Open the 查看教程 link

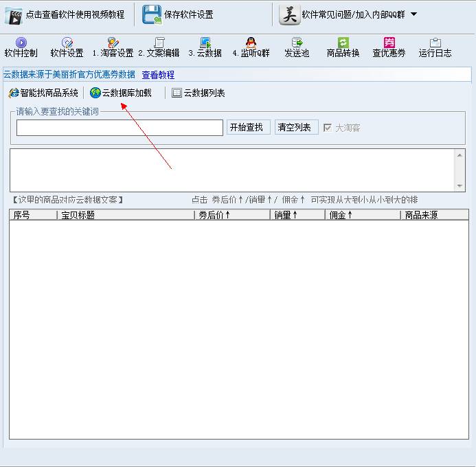click(158, 75)
